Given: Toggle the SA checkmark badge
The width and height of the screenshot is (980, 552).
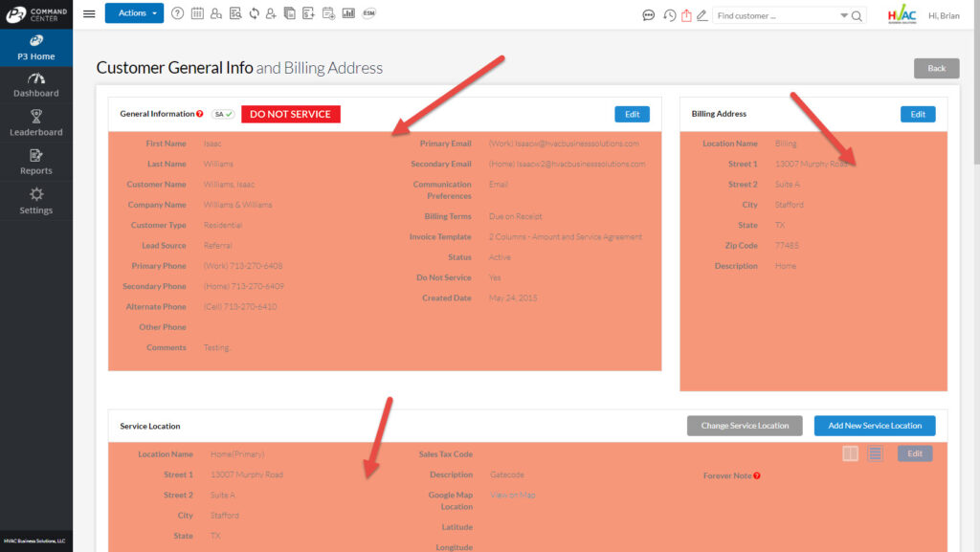Looking at the screenshot, I should [x=224, y=114].
